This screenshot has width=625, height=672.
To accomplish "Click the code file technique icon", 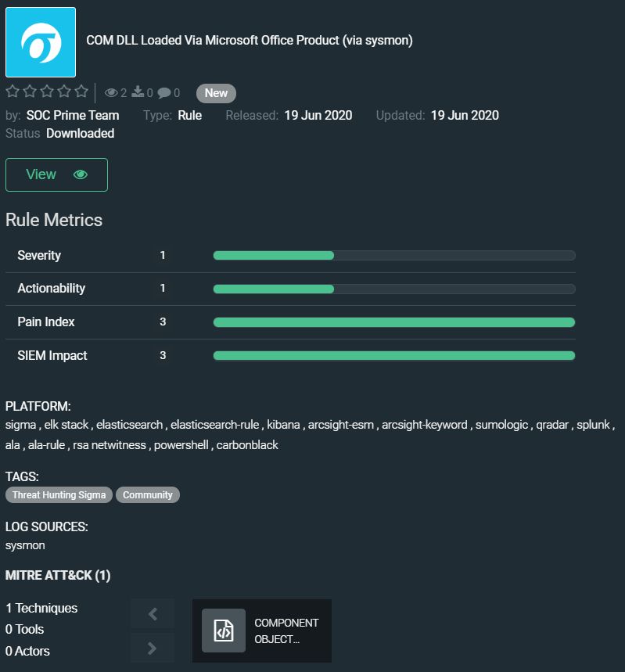I will (224, 631).
